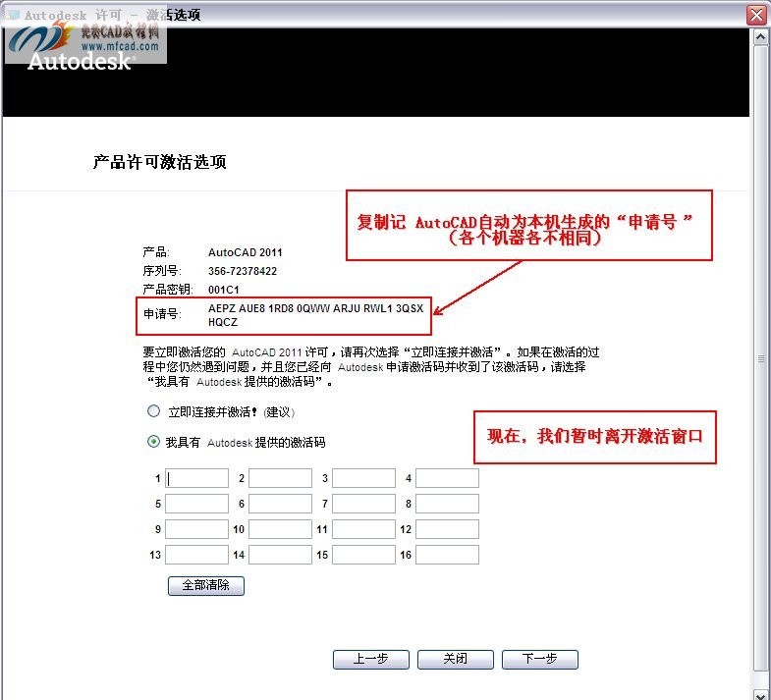Click activation code field 16

pos(448,555)
